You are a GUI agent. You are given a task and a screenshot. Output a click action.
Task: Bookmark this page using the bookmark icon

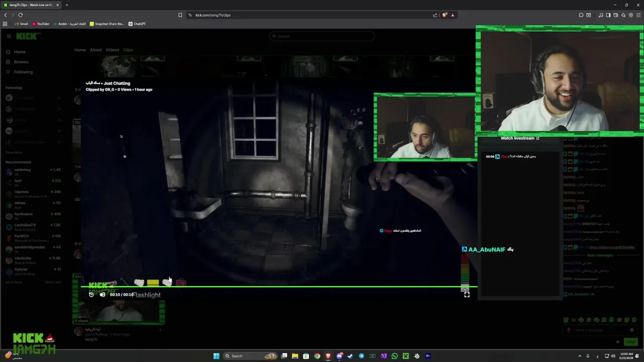[180, 15]
